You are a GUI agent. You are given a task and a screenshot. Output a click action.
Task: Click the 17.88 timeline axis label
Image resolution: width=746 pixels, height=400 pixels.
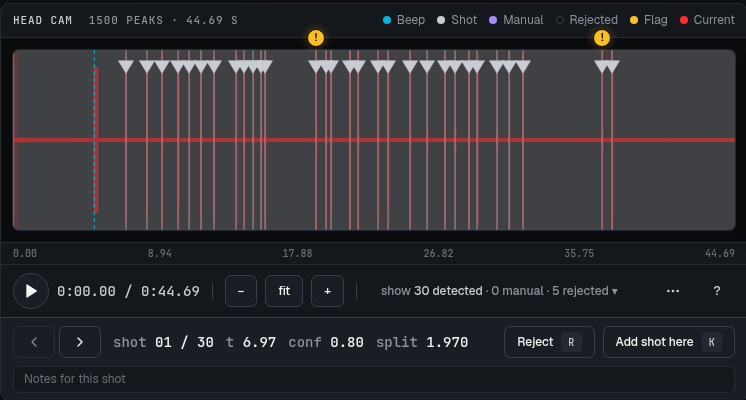tap(297, 254)
